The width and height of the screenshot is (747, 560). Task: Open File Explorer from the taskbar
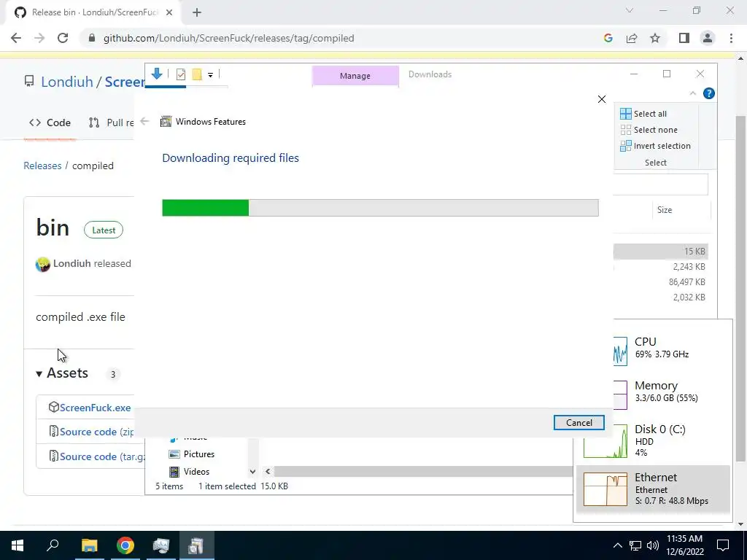pyautogui.click(x=89, y=545)
